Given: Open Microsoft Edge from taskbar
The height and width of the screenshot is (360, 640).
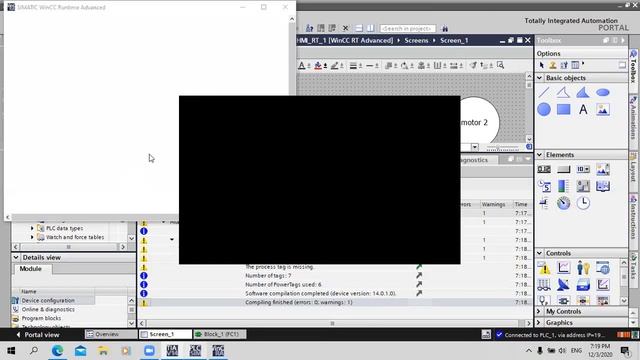Looking at the screenshot, I should click(58, 351).
